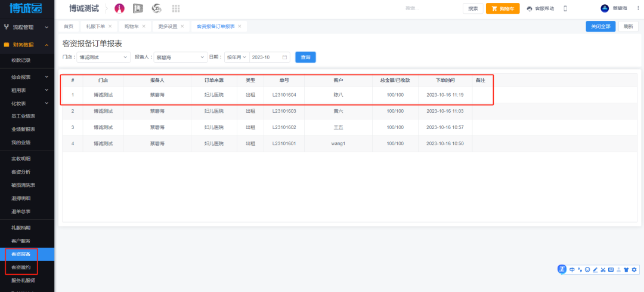Click the 搜索 button in header
The height and width of the screenshot is (292, 644).
pyautogui.click(x=473, y=8)
